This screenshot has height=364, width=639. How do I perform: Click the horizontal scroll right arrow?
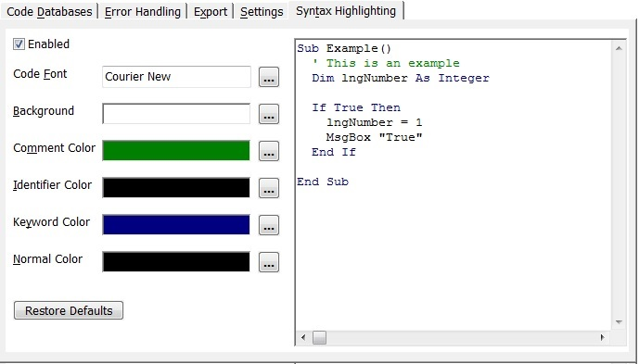[x=602, y=337]
